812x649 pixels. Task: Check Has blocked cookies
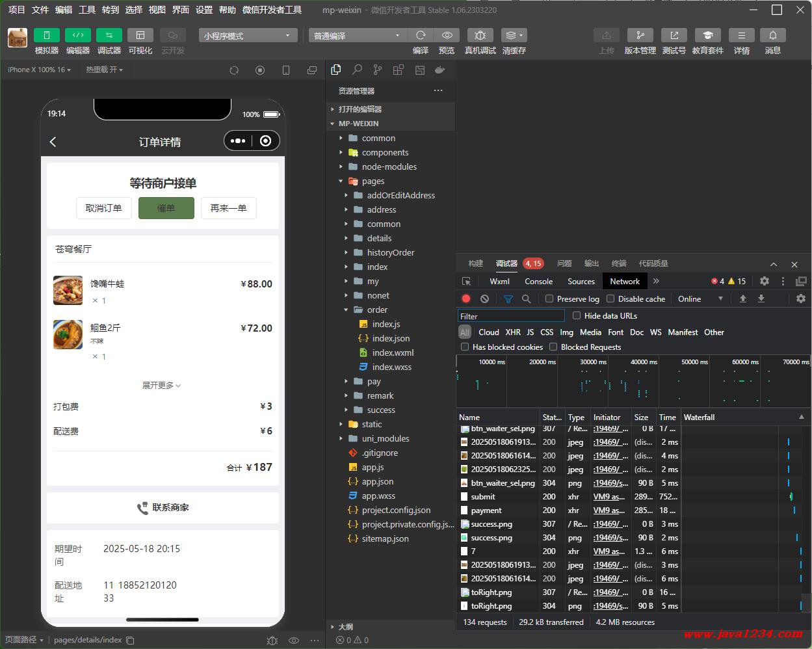pos(465,347)
